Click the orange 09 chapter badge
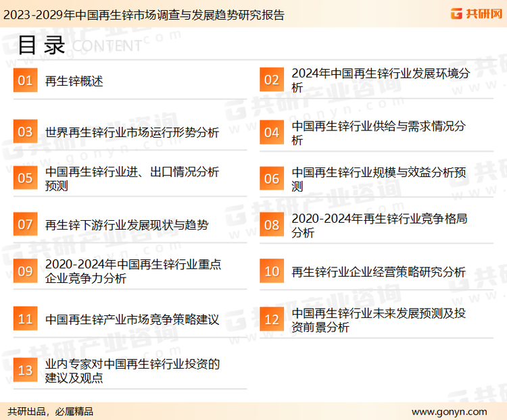507x420 pixels. coord(25,271)
